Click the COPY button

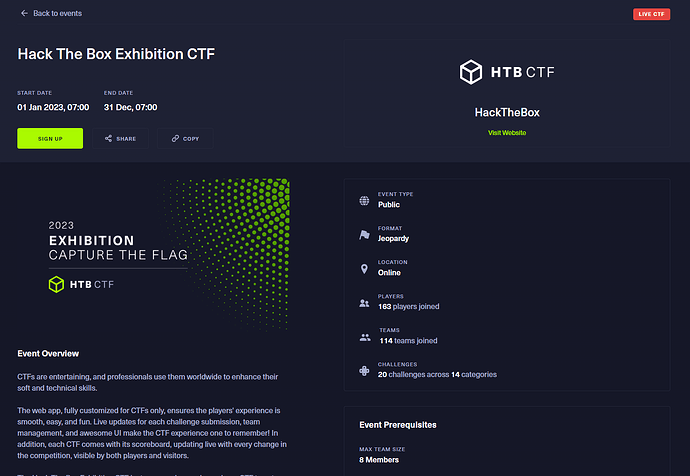(x=185, y=139)
